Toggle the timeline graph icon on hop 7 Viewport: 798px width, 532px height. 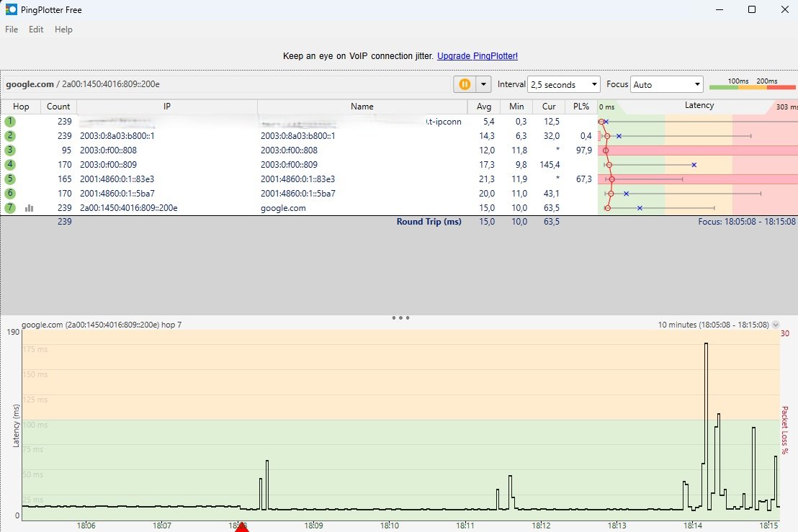29,208
